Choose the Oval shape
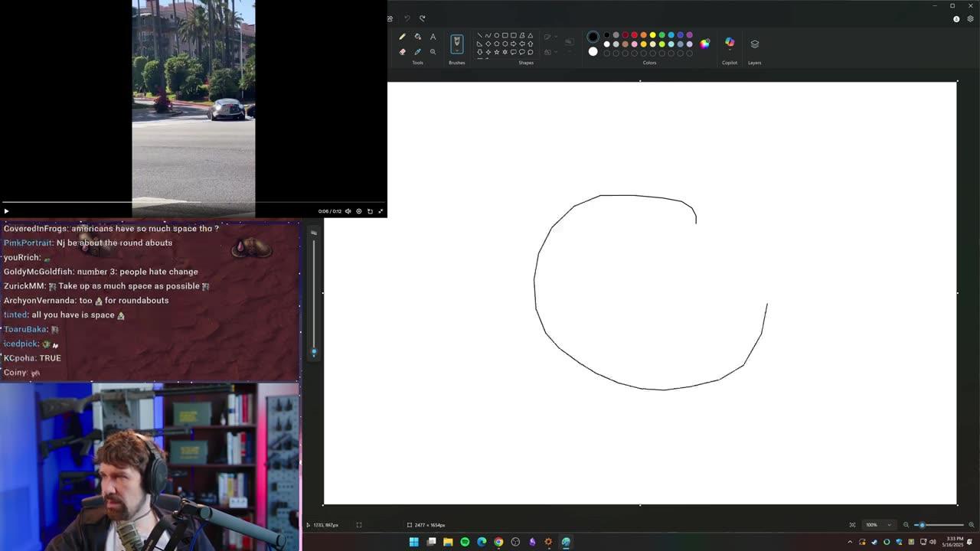This screenshot has width=980, height=551. (497, 35)
